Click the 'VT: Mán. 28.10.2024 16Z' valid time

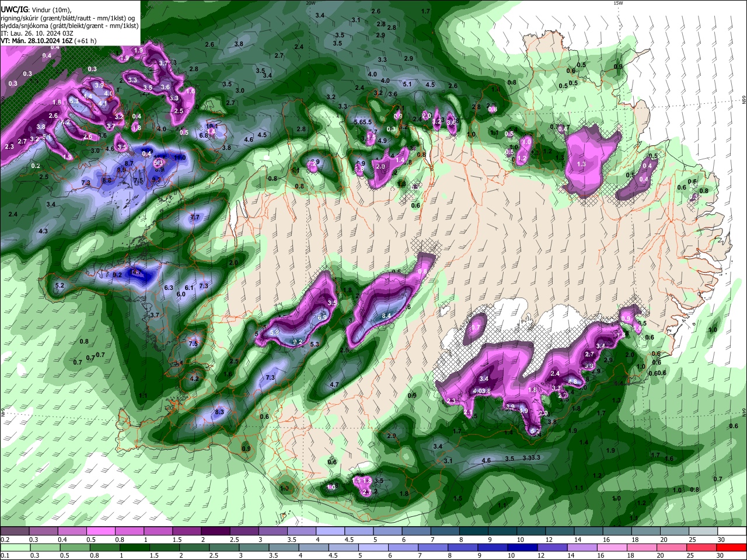coord(36,41)
